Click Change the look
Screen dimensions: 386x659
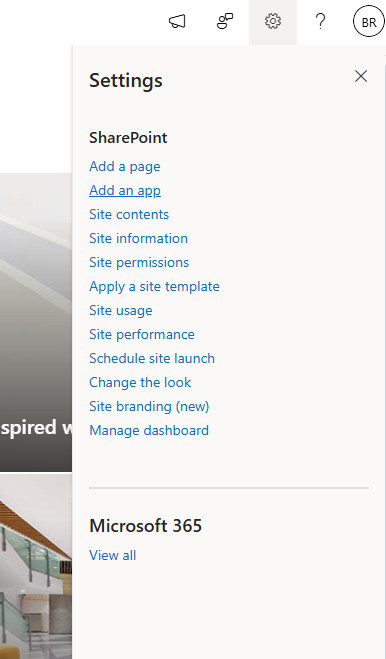click(x=140, y=382)
